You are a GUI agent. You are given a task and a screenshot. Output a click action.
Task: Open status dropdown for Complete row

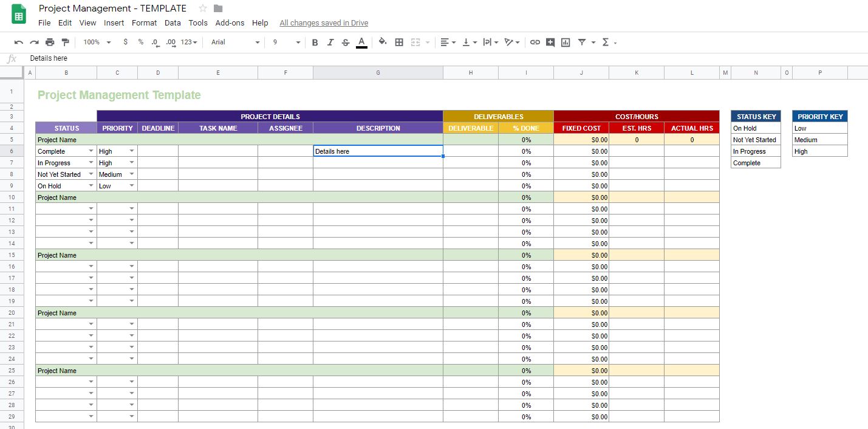(x=91, y=151)
